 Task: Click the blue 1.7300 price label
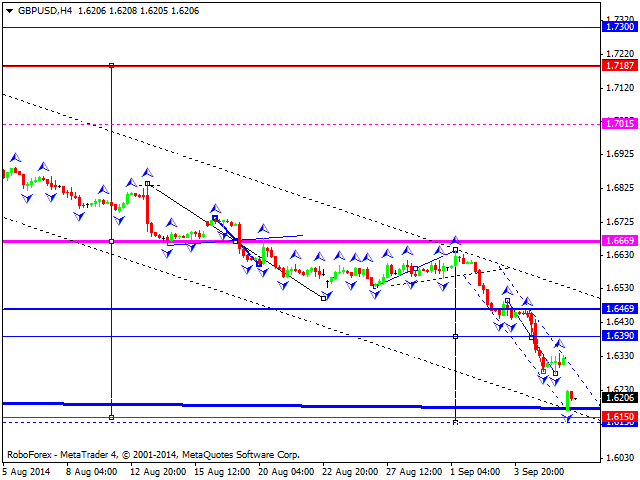pyautogui.click(x=619, y=27)
